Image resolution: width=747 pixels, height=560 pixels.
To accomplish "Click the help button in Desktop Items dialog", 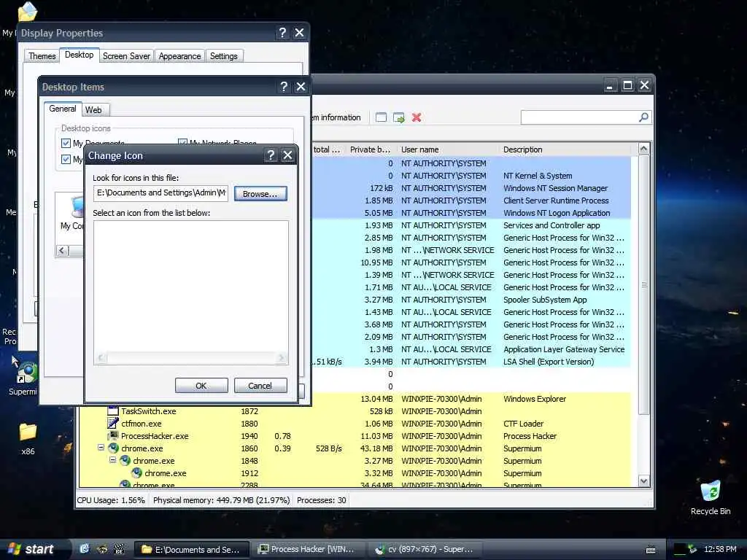I will tap(284, 87).
